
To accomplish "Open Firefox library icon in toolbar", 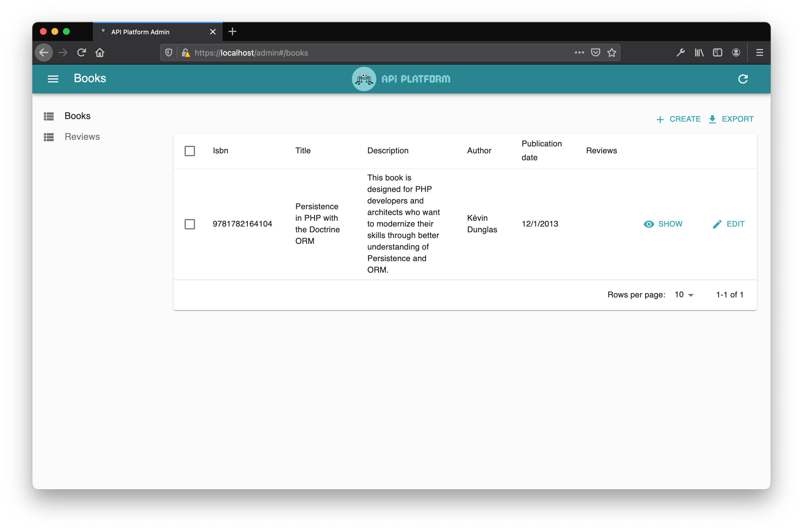I will pos(699,52).
